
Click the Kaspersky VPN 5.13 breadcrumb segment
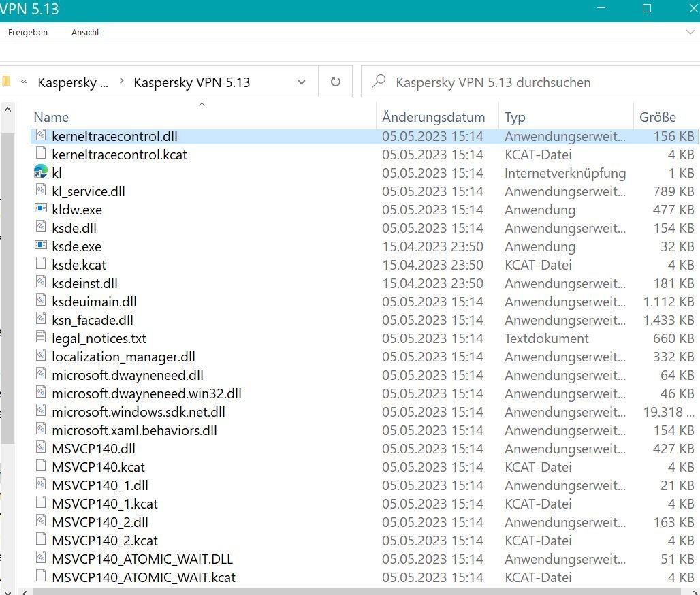tap(192, 82)
